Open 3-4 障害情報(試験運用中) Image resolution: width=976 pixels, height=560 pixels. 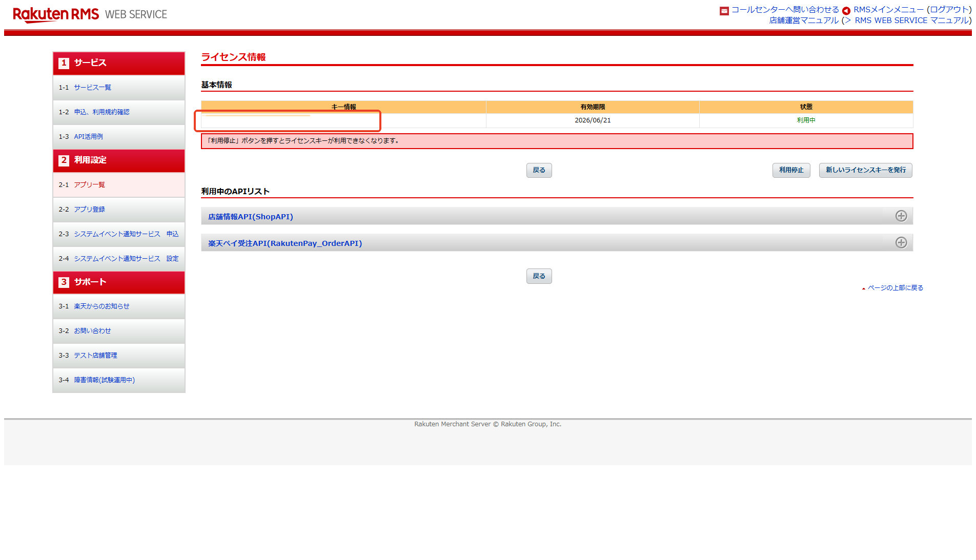click(119, 380)
